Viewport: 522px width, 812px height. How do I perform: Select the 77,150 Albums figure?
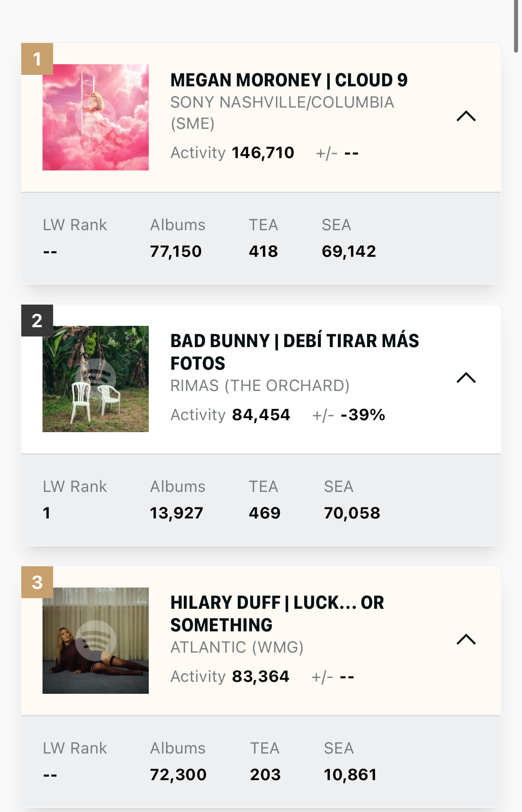[176, 251]
